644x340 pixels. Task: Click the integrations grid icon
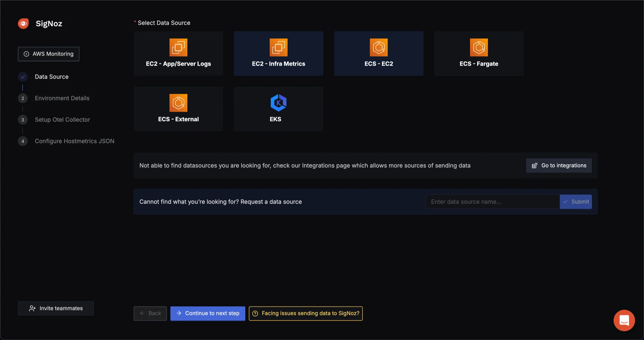535,165
